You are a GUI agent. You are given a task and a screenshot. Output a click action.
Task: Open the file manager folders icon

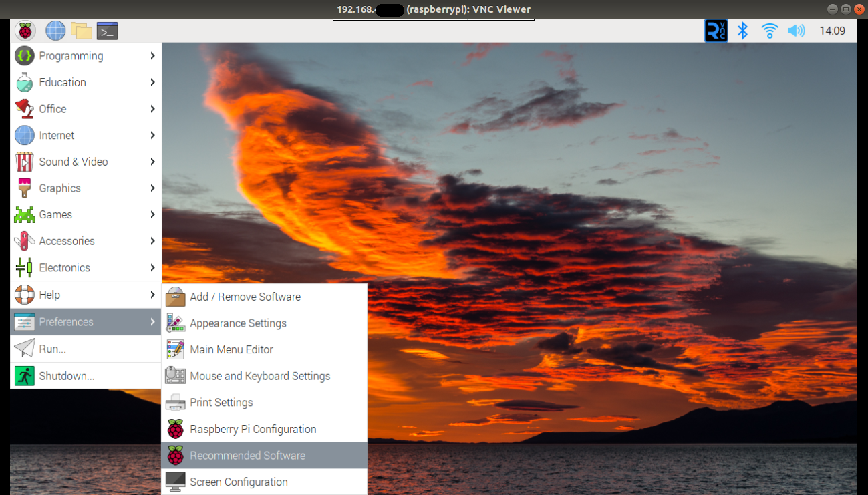click(x=81, y=31)
